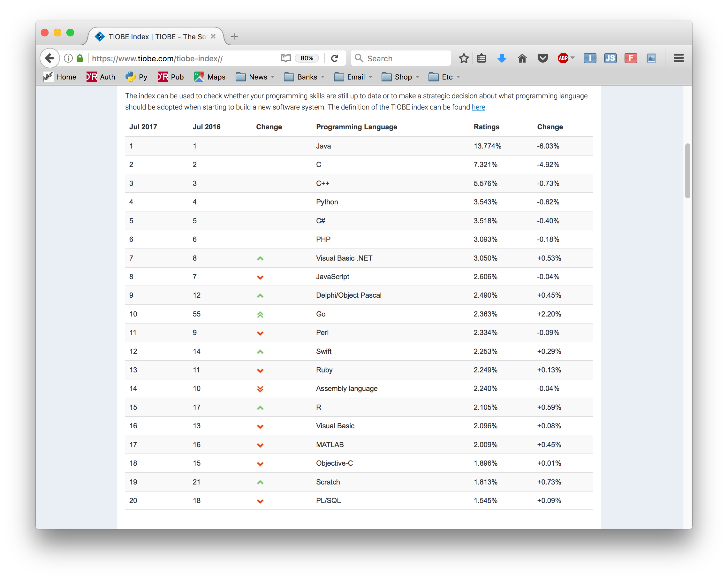The image size is (728, 580).
Task: Expand the Banks bookmarks folder
Action: click(x=304, y=77)
